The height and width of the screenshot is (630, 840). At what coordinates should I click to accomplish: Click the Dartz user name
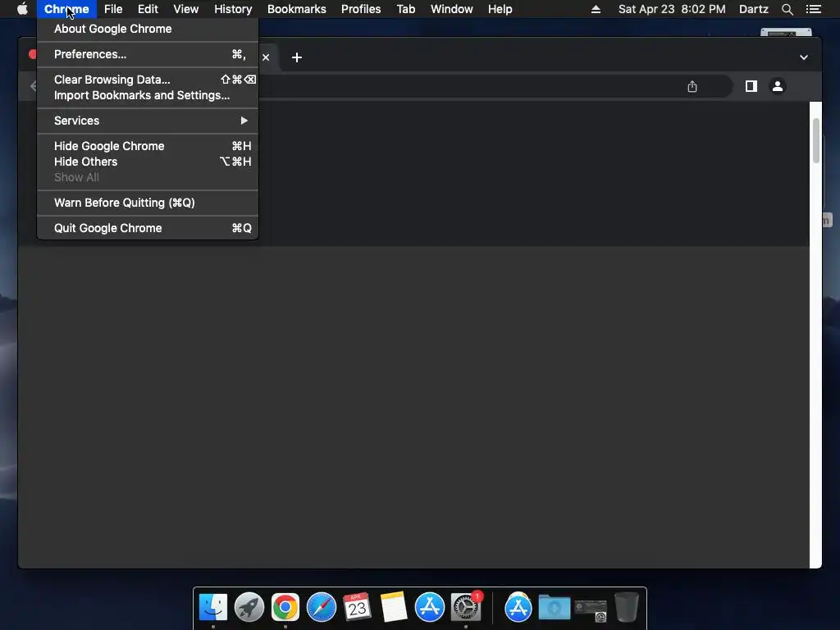coord(753,9)
